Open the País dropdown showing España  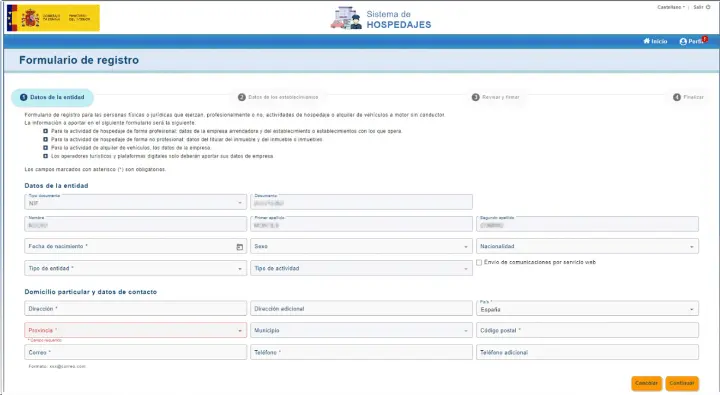(587, 308)
